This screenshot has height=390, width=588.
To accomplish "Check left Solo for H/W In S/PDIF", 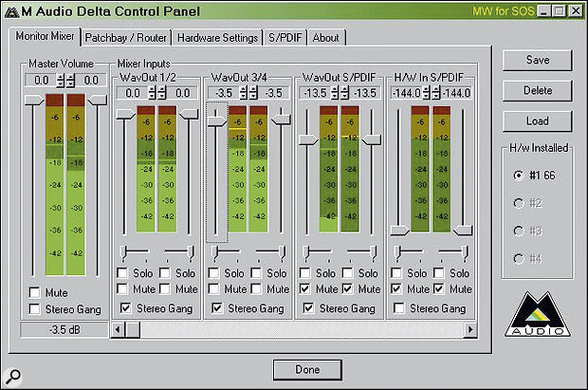I will click(x=396, y=273).
